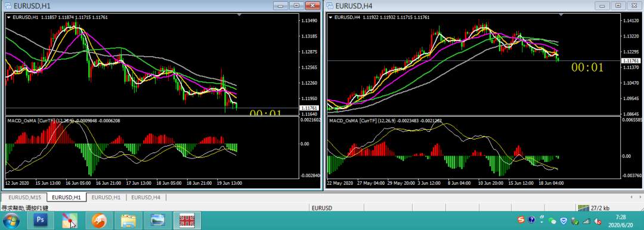Click the blue shield tray icon

[x=564, y=221]
